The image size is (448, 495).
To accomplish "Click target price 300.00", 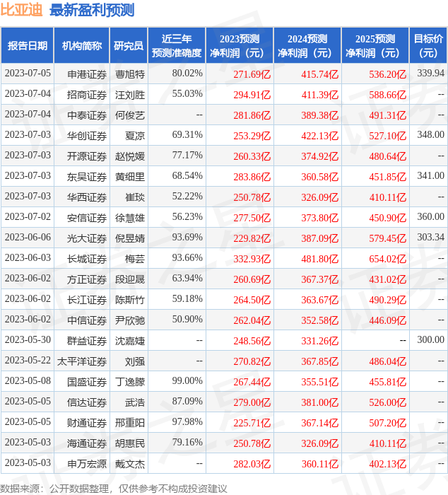I will coord(430,340).
